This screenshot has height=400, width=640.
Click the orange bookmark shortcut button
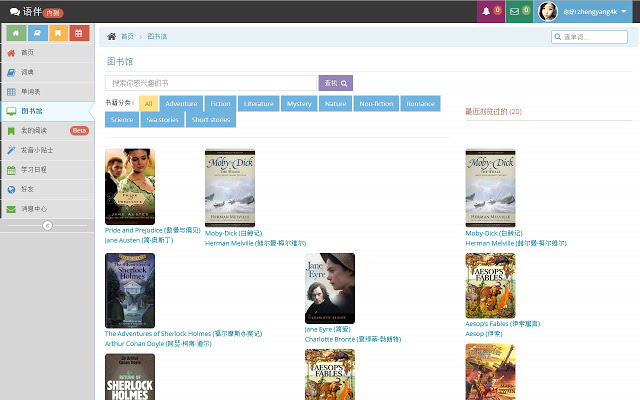click(58, 33)
